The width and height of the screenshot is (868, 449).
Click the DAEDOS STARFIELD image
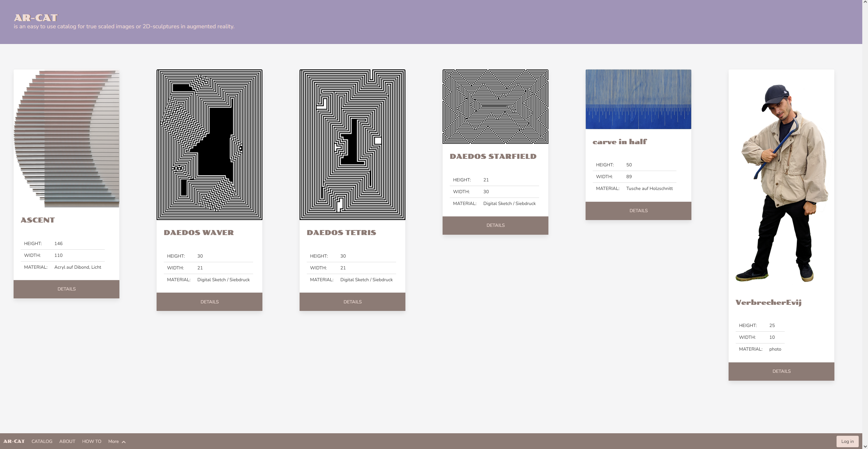(x=495, y=107)
